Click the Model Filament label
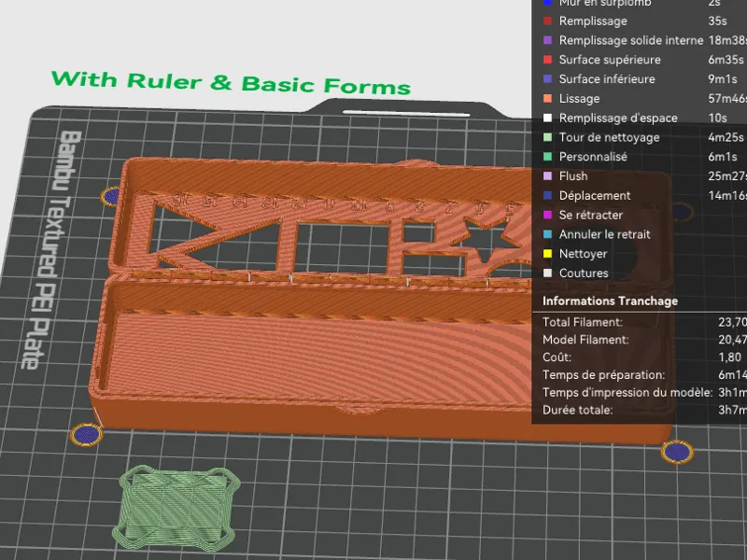Screen dimensions: 747x560 [x=585, y=340]
